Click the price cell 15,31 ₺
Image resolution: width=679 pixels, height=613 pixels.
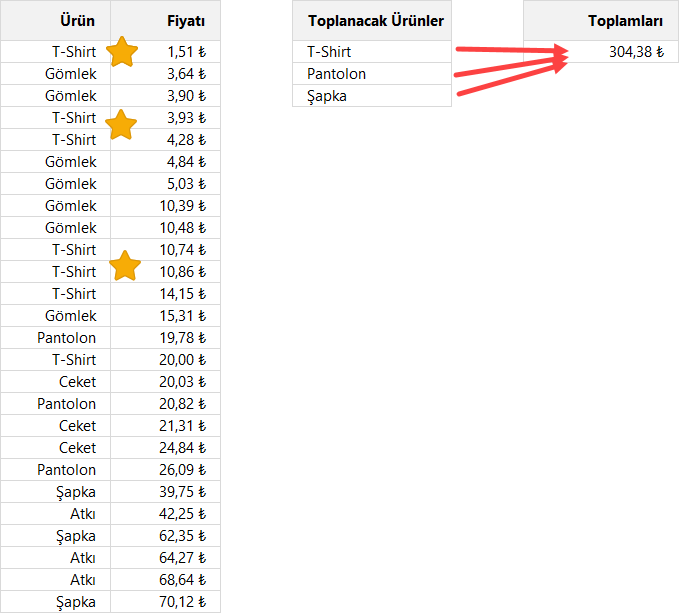click(165, 316)
